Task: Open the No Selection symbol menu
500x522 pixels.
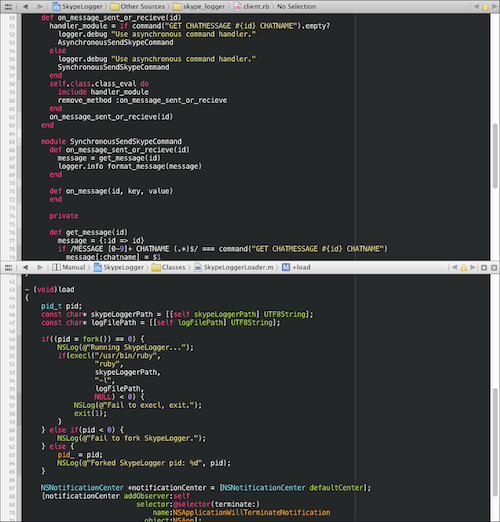Action: 296,7
